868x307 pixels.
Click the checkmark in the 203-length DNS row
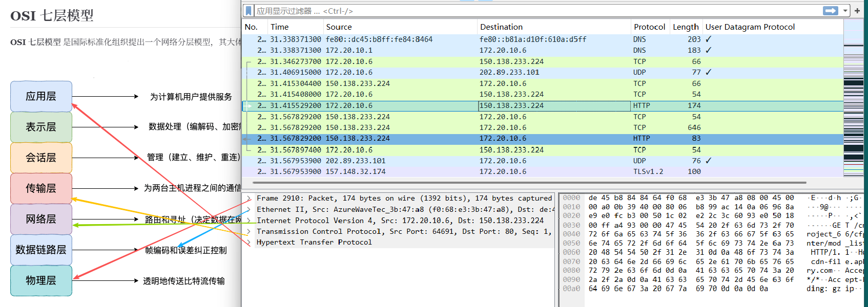coord(709,39)
